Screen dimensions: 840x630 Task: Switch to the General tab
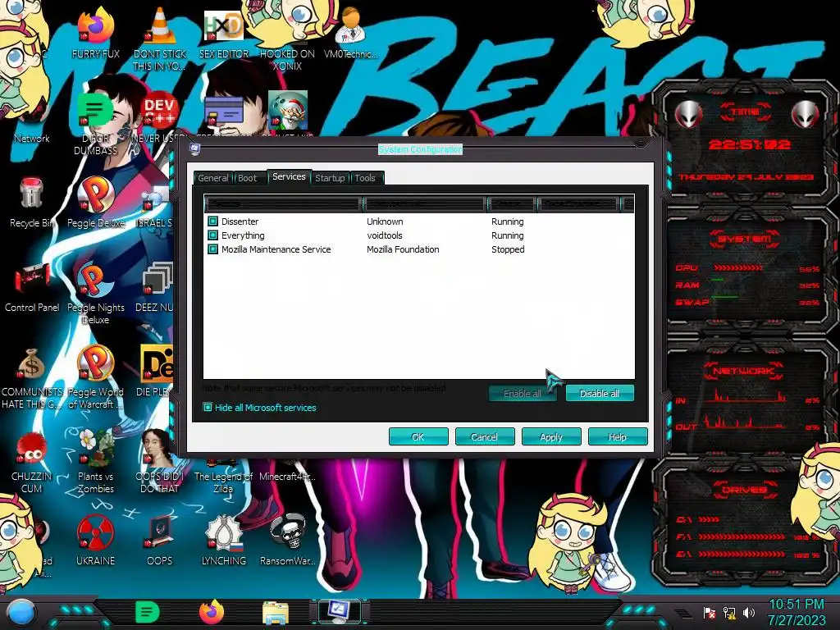212,178
